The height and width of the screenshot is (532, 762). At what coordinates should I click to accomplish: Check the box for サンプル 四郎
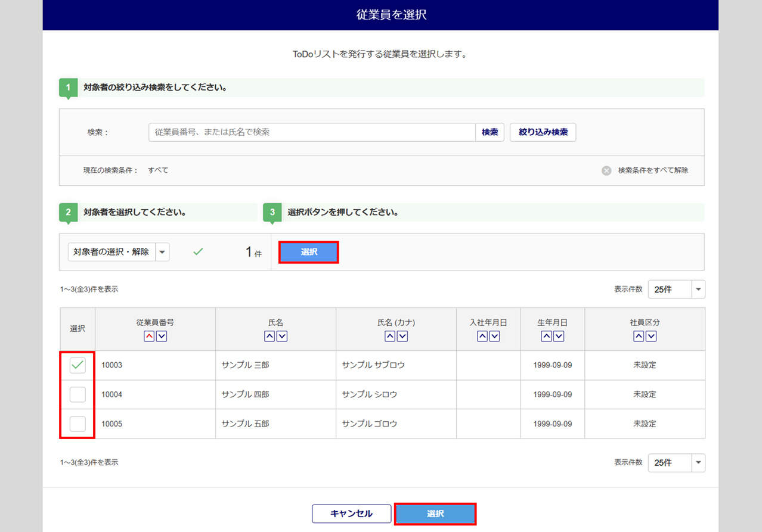pyautogui.click(x=78, y=394)
